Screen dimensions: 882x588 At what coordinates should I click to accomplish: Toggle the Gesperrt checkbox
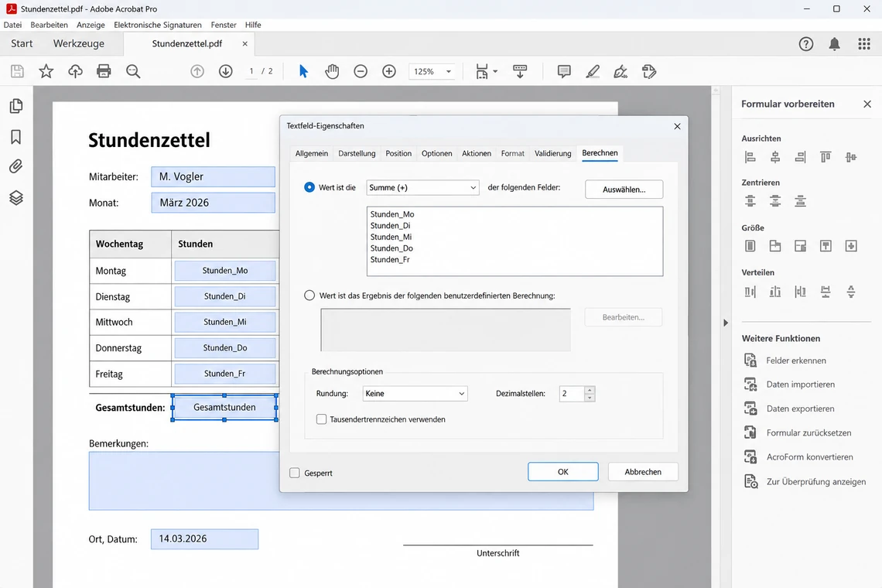pyautogui.click(x=295, y=473)
